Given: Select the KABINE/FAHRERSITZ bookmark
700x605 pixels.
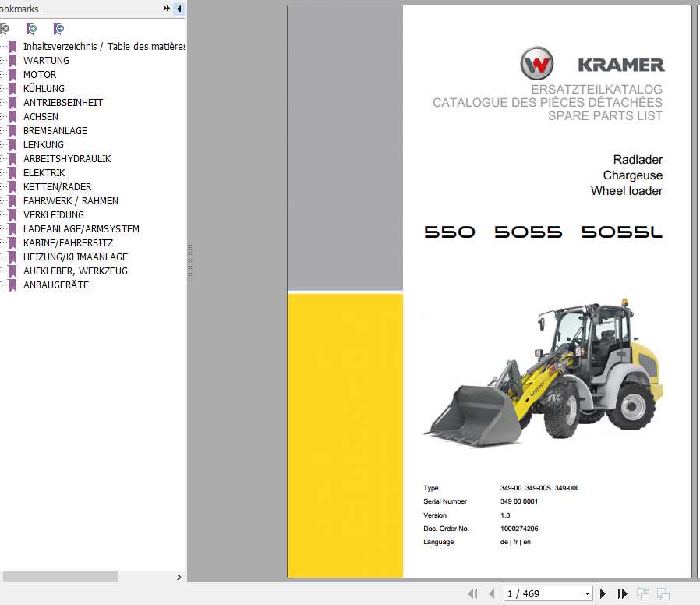Looking at the screenshot, I should pyautogui.click(x=69, y=243).
